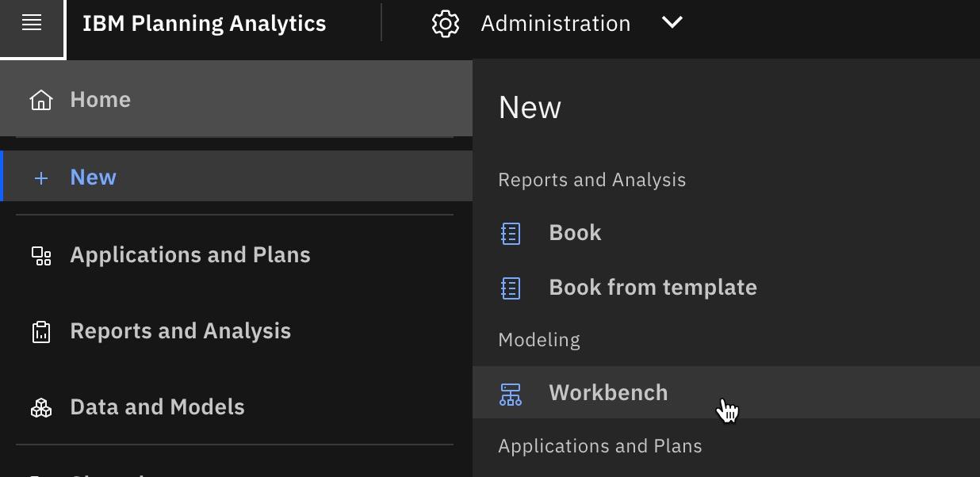980x477 pixels.
Task: Create a Book from template
Action: pos(653,288)
